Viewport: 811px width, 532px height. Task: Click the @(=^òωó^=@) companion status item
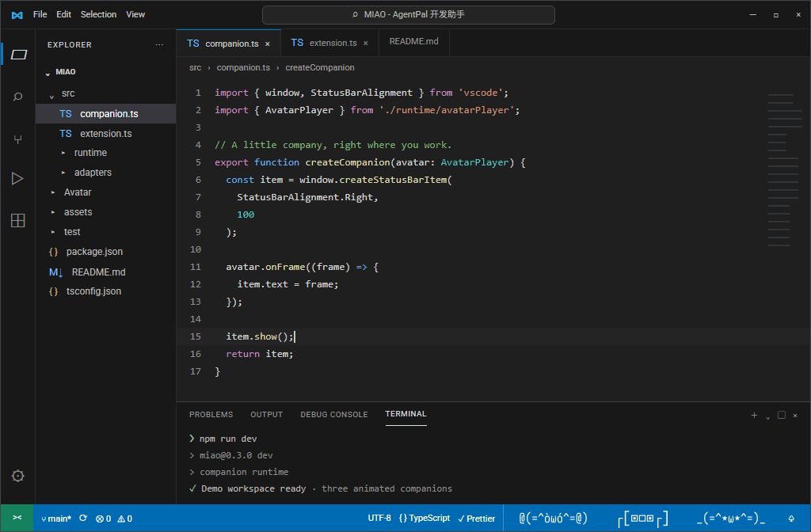pos(553,518)
